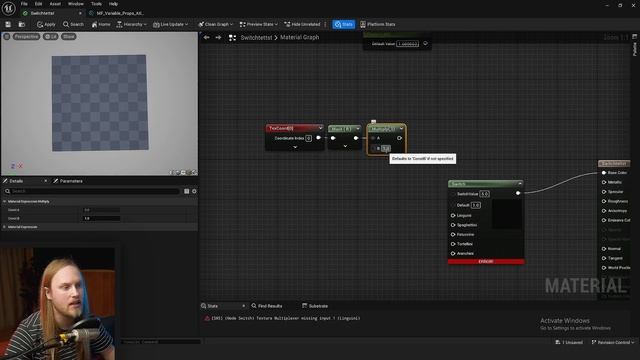Click Switchtettst in the breadcrumb
Viewport: 640px width, 360px height.
tap(256, 38)
